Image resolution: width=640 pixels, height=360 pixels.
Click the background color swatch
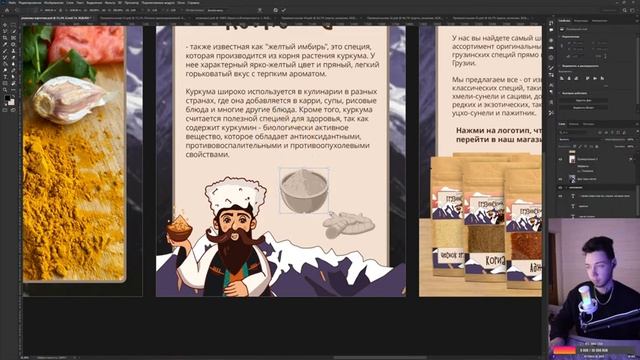coord(12,102)
